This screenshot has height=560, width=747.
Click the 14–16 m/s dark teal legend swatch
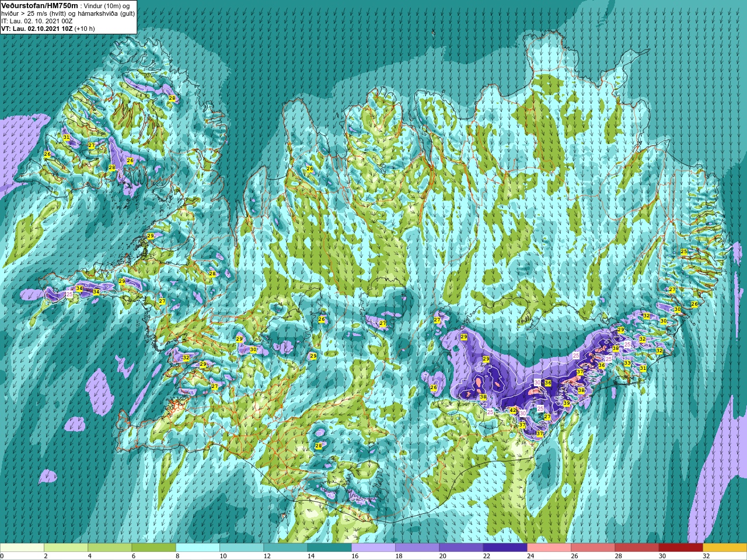329,548
